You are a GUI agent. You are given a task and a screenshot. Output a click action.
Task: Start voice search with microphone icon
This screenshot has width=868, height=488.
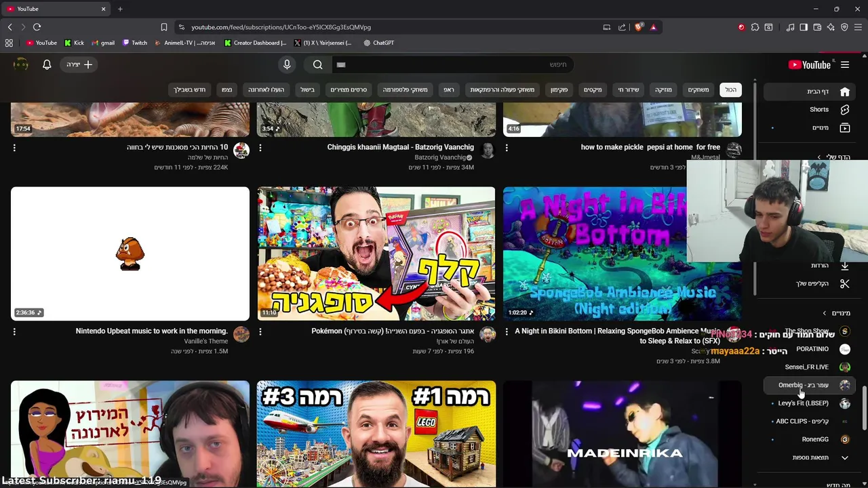pyautogui.click(x=287, y=64)
